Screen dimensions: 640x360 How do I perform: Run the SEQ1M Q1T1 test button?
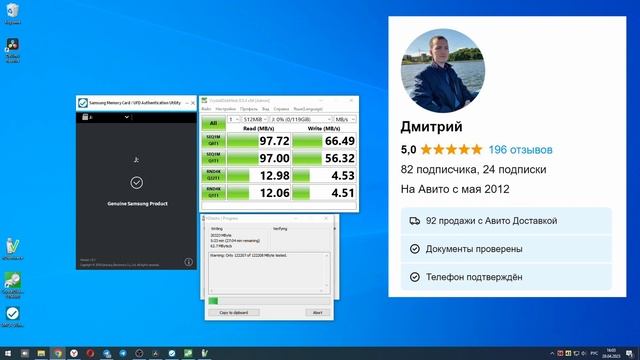coord(213,158)
